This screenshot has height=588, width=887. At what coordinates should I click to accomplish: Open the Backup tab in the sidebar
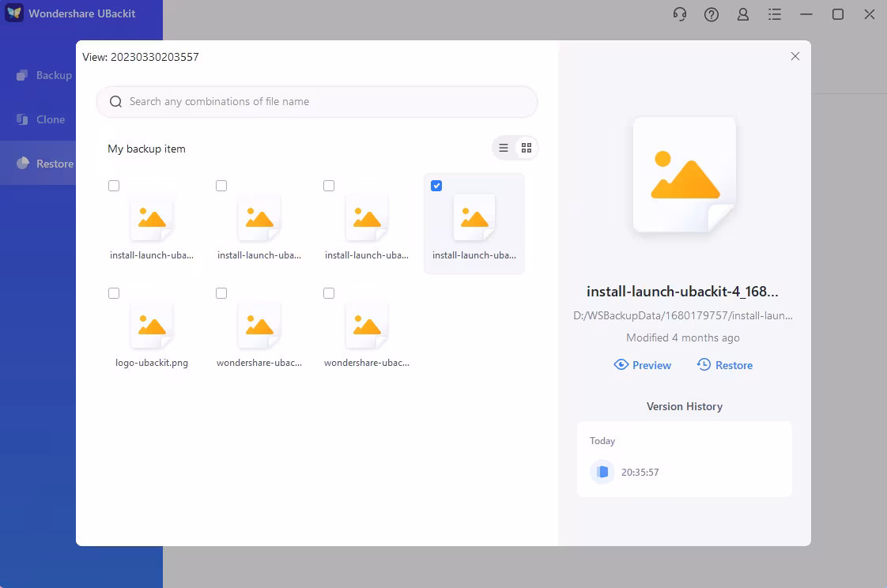click(x=38, y=75)
